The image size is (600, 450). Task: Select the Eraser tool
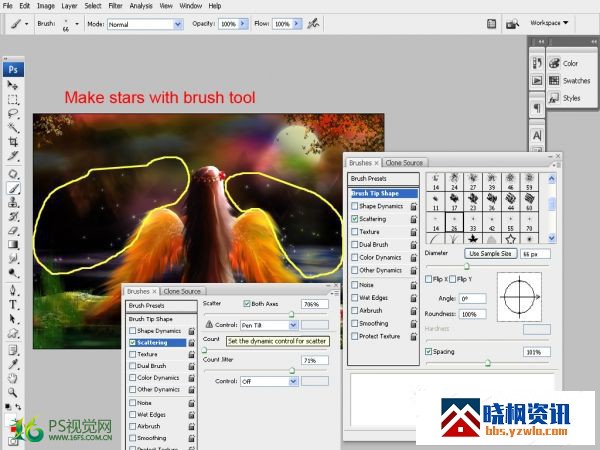coord(13,230)
